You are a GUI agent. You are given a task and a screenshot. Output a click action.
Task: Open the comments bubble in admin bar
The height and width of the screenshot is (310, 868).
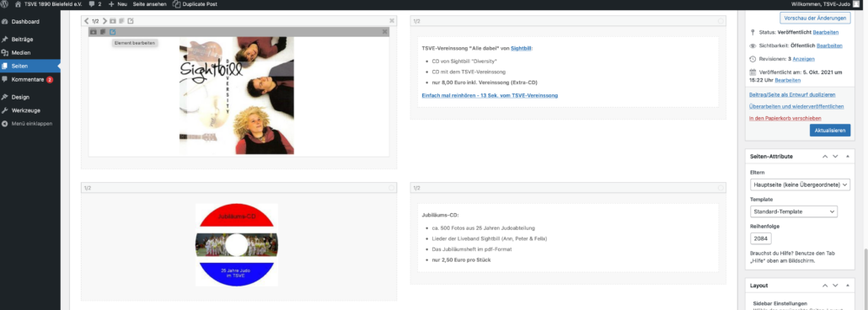coord(94,4)
